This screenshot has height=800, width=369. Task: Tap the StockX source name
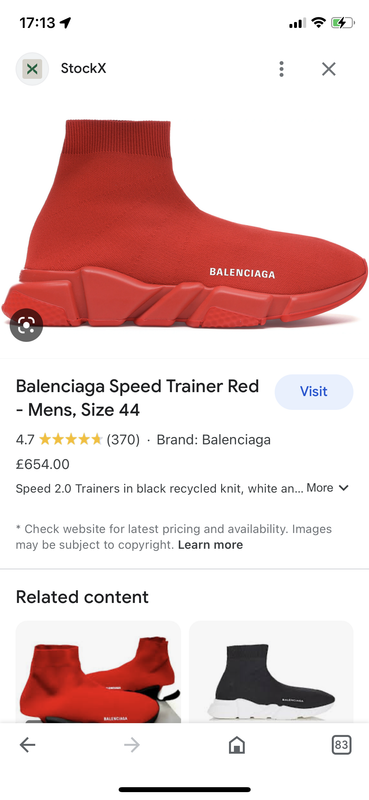(83, 68)
